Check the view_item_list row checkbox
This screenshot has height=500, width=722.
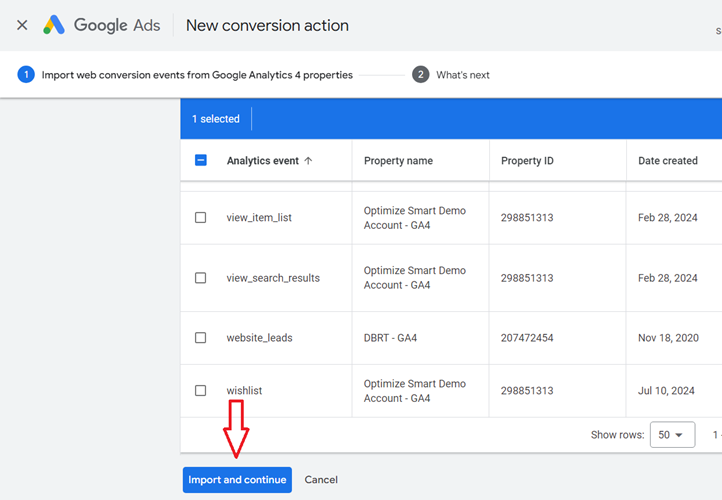tap(200, 217)
